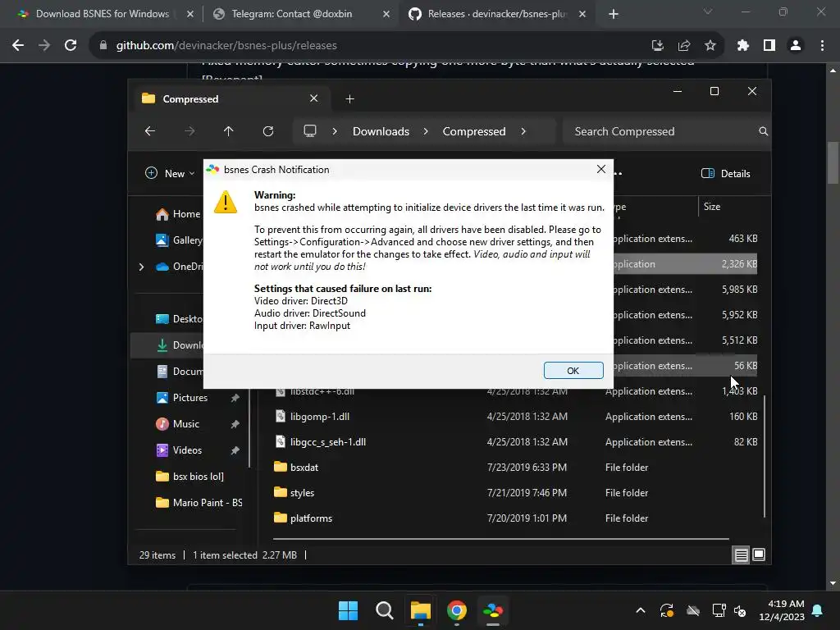Image resolution: width=840 pixels, height=630 pixels.
Task: Open the Chrome profile avatar
Action: click(x=796, y=46)
